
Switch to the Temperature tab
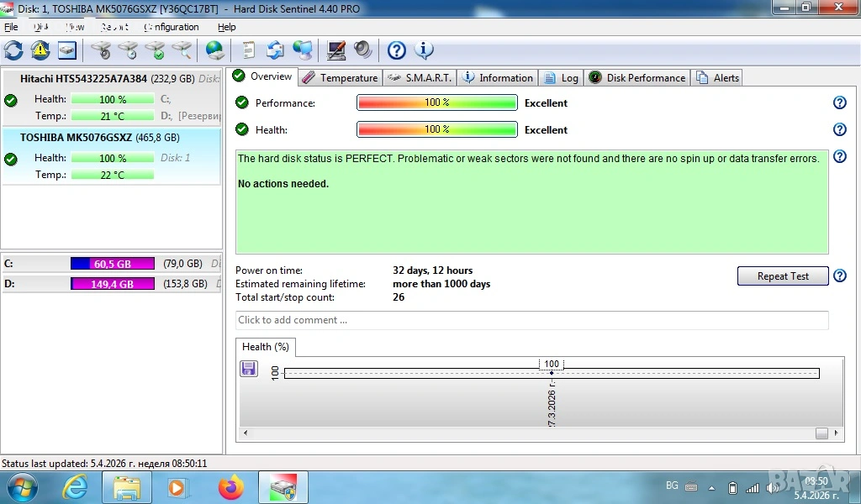pyautogui.click(x=341, y=77)
